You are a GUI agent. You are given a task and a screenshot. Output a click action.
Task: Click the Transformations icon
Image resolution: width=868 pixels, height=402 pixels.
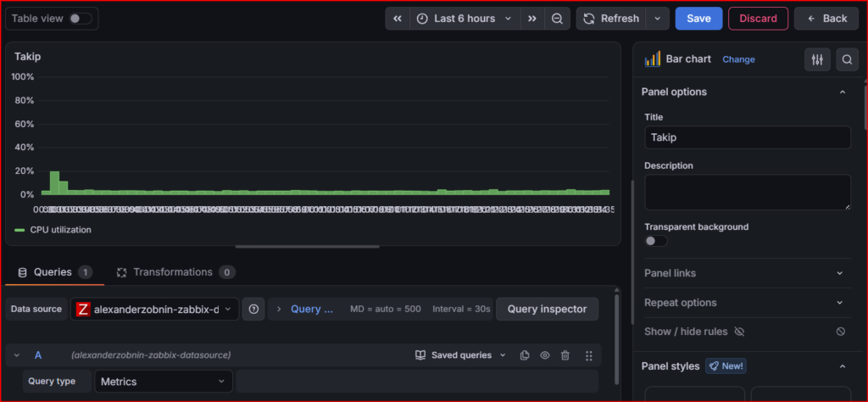[122, 272]
